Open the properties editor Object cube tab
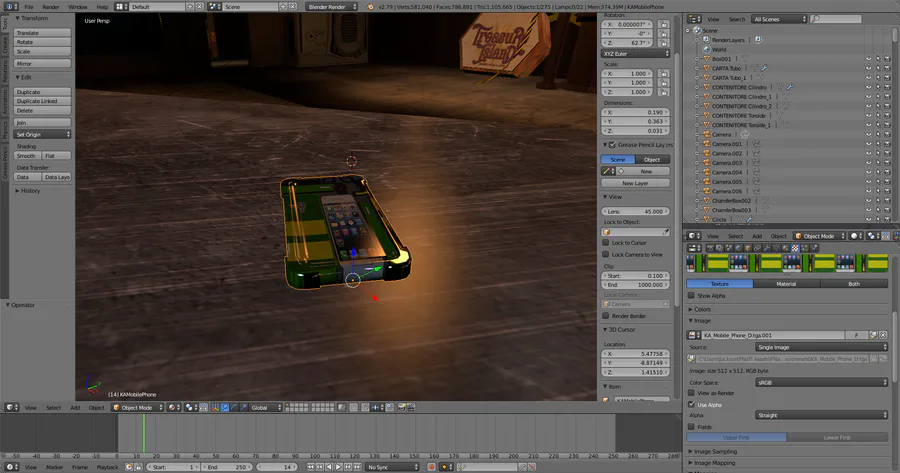Screen dimensions: 900x473 coord(747,248)
